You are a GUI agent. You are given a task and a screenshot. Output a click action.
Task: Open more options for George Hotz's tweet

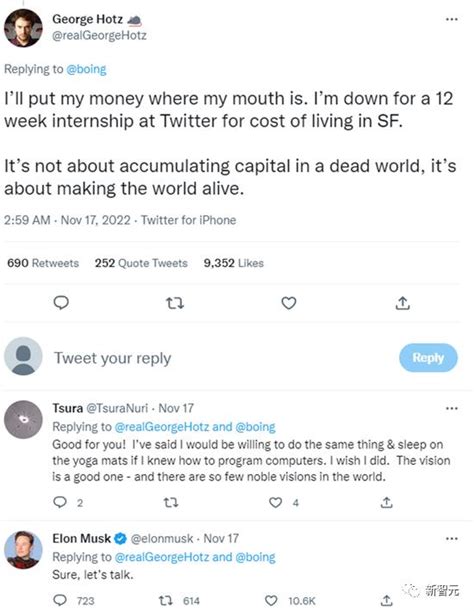451,19
